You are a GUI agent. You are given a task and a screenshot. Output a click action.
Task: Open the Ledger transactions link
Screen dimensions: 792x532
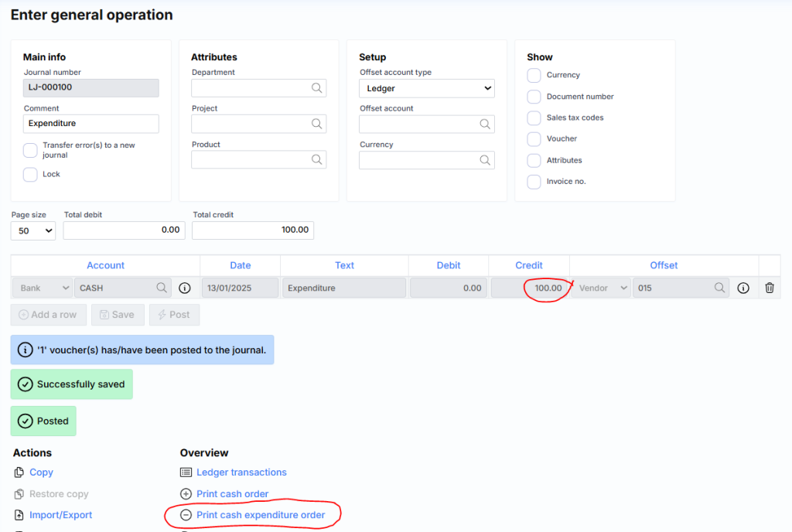[241, 472]
